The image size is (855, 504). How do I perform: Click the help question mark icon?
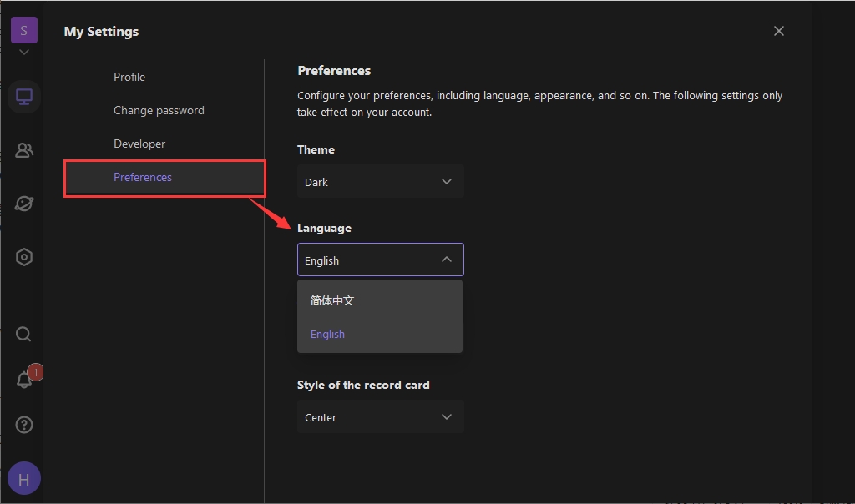pos(24,426)
